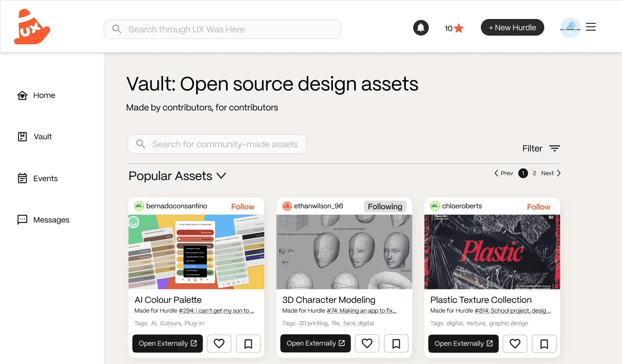Expand the Popular Assets dropdown

(x=221, y=176)
